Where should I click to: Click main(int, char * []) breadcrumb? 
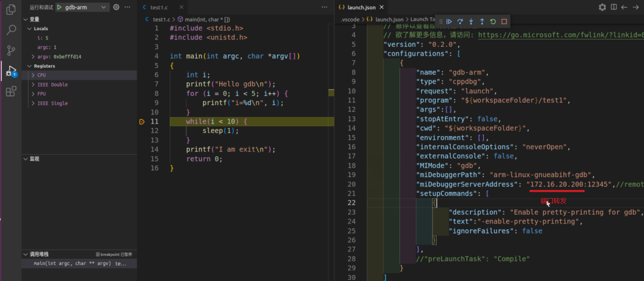pos(207,19)
